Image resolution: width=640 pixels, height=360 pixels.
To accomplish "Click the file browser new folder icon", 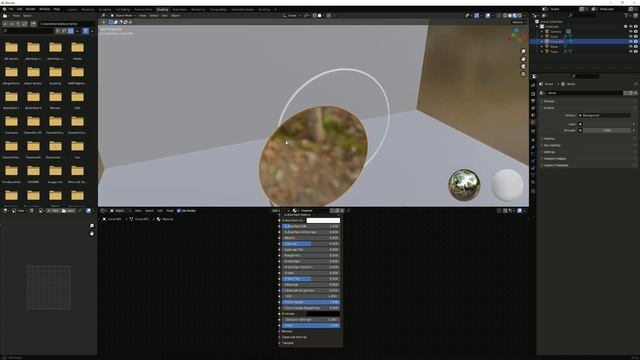I will [33, 24].
